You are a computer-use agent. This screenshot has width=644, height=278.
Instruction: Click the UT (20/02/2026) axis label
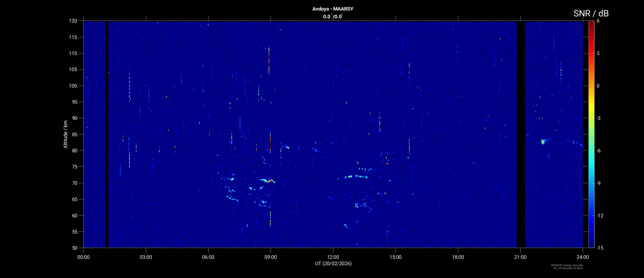pos(333,264)
